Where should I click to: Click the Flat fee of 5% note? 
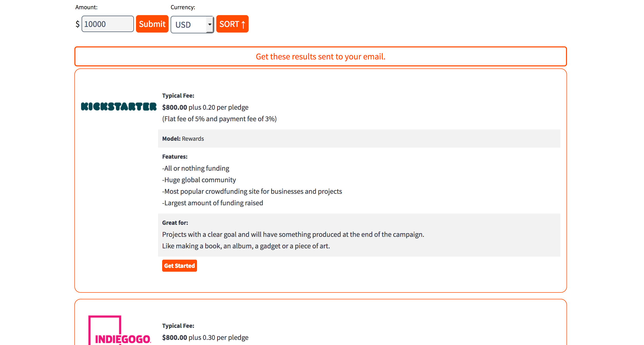[x=219, y=119]
